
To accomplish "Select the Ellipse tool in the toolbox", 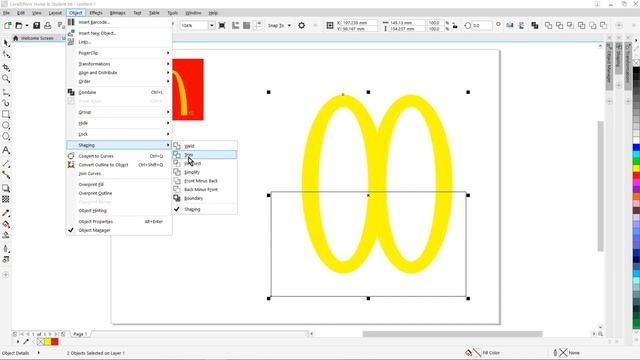I will 6,125.
